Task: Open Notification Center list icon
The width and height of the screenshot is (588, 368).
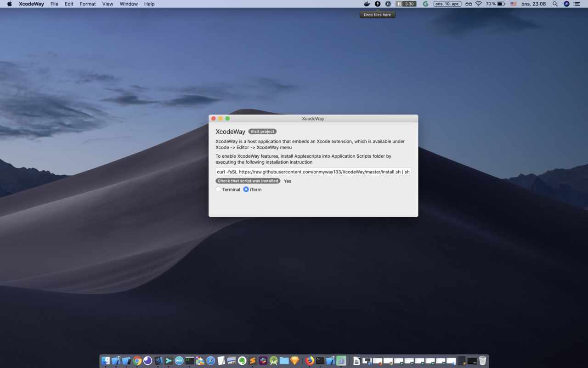Action: (577, 4)
